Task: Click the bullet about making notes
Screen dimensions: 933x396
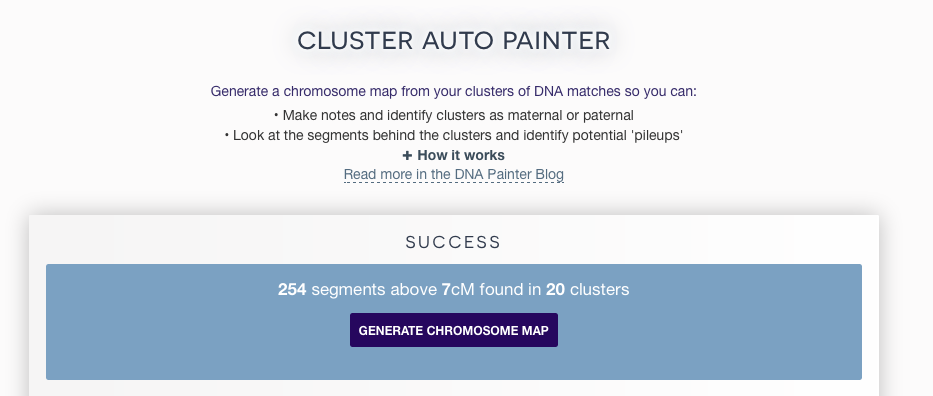Action: (x=453, y=115)
